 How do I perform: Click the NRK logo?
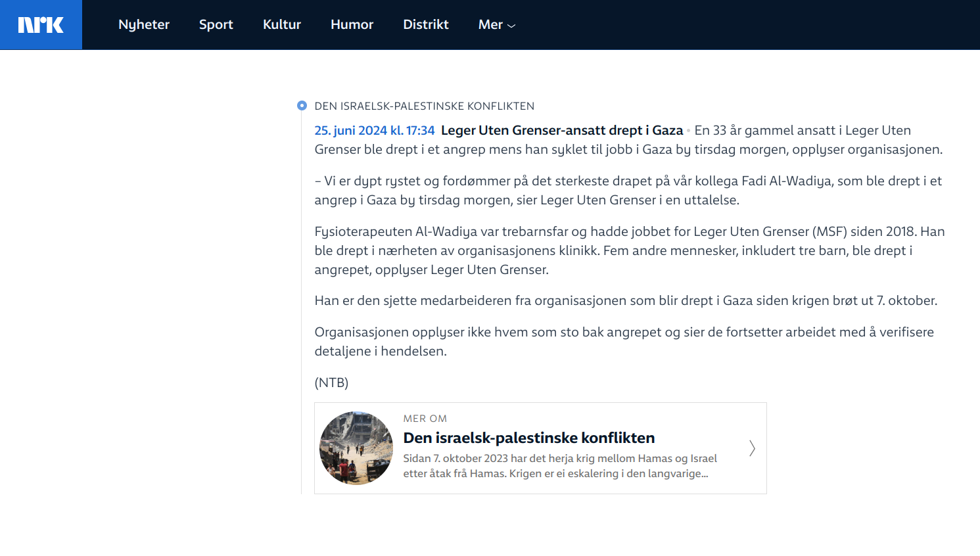(x=41, y=25)
